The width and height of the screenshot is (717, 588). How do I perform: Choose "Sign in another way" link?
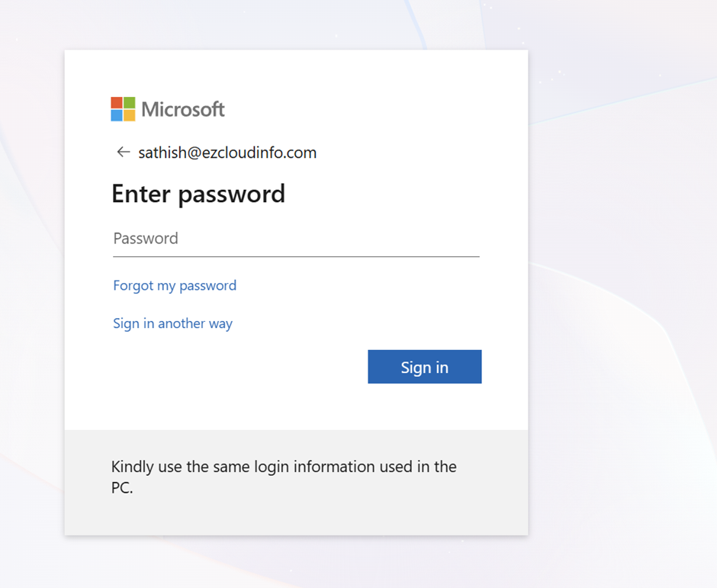click(x=172, y=323)
